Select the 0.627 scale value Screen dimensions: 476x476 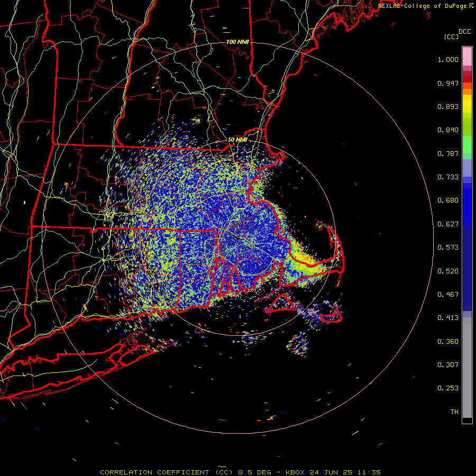[448, 224]
